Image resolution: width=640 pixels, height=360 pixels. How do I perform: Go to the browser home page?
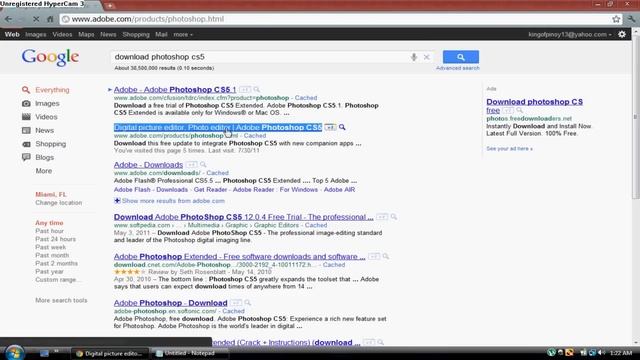[x=50, y=19]
